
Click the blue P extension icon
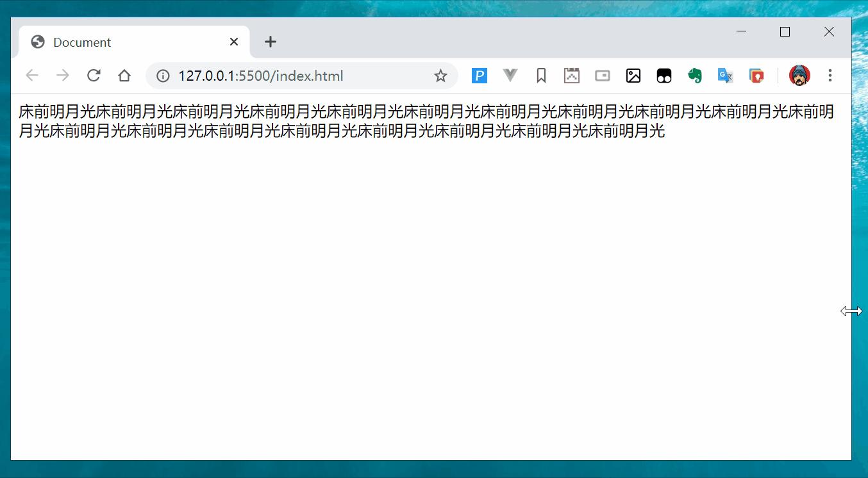pyautogui.click(x=479, y=75)
